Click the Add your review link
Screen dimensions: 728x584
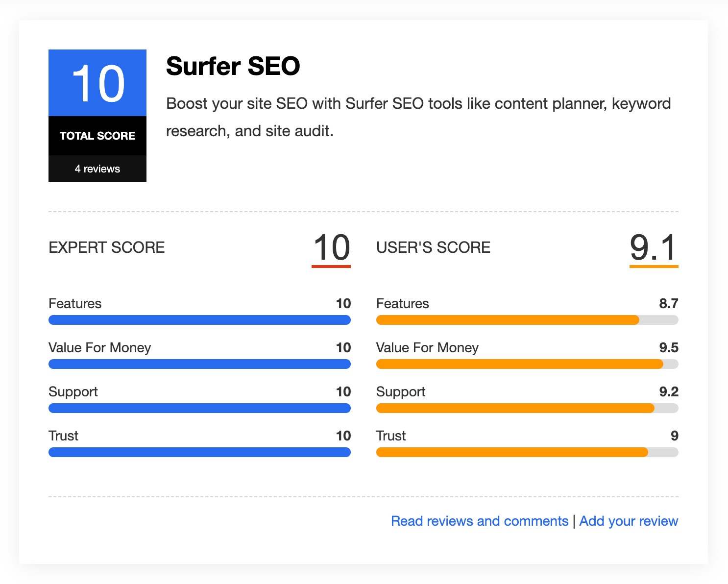629,521
